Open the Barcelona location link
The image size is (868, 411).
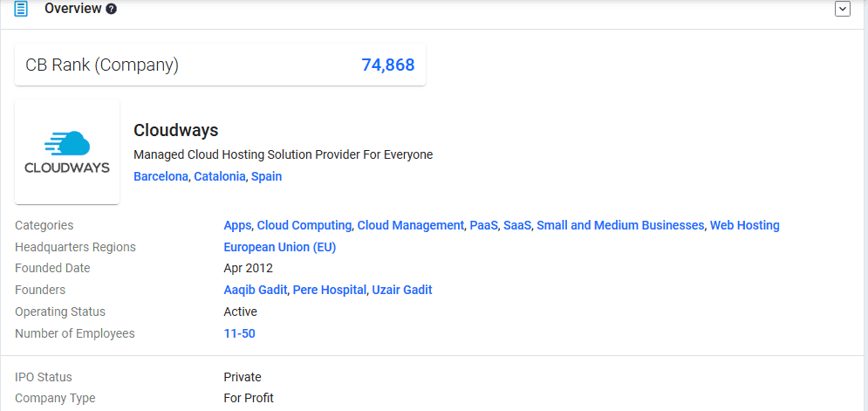(161, 176)
